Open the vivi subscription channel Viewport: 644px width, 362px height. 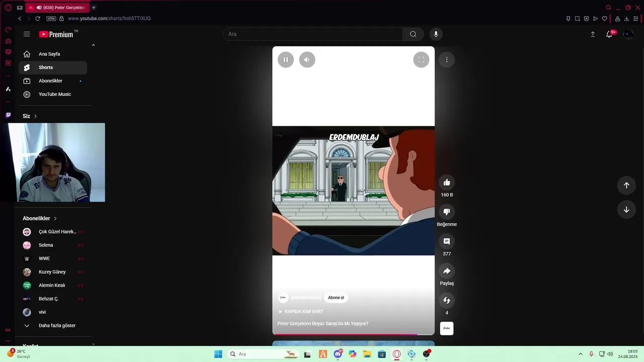[53, 312]
